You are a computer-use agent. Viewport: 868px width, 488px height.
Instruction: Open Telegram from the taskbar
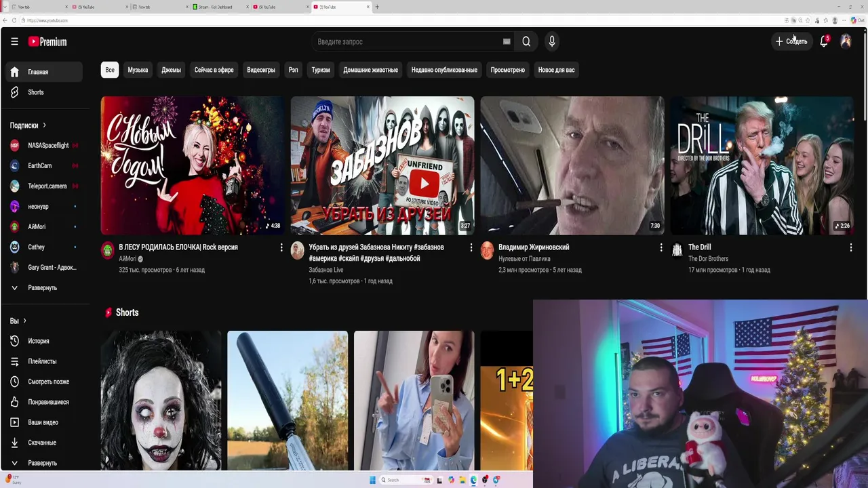496,480
